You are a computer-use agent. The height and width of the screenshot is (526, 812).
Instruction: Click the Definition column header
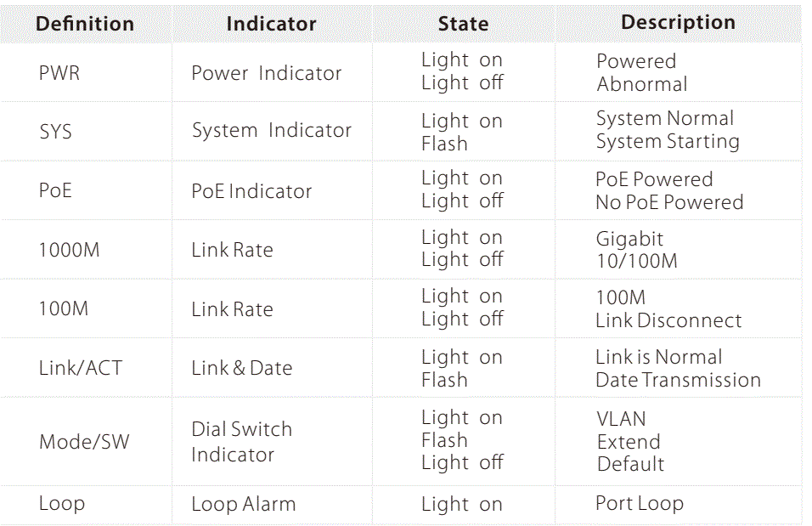pos(85,24)
